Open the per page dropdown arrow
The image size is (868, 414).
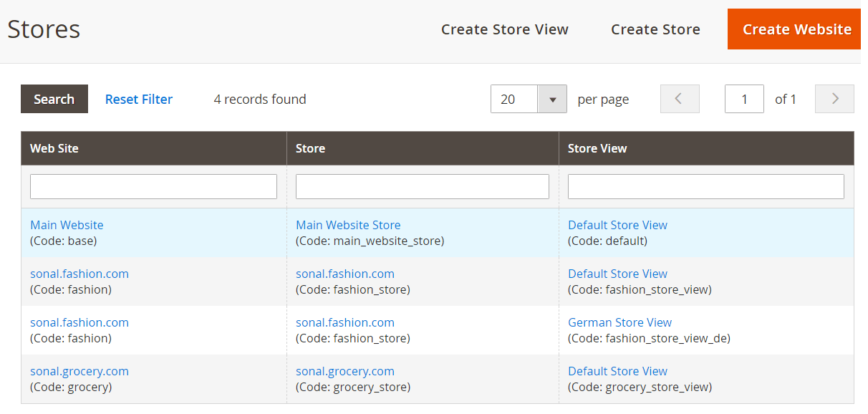[552, 99]
